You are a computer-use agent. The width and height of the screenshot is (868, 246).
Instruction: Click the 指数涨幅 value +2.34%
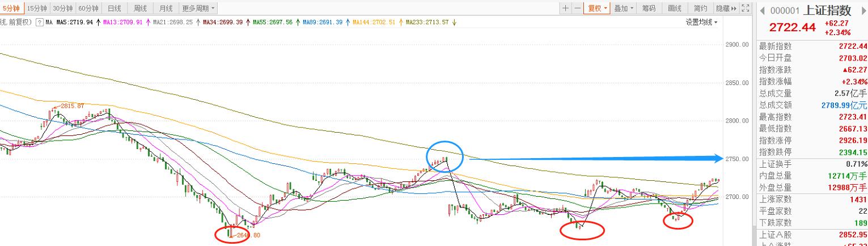(x=854, y=82)
